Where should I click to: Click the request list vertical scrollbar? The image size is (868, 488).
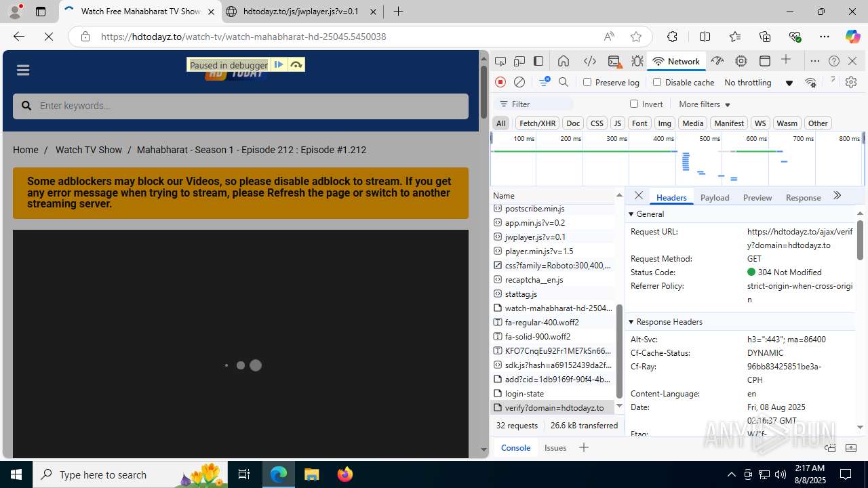point(619,351)
